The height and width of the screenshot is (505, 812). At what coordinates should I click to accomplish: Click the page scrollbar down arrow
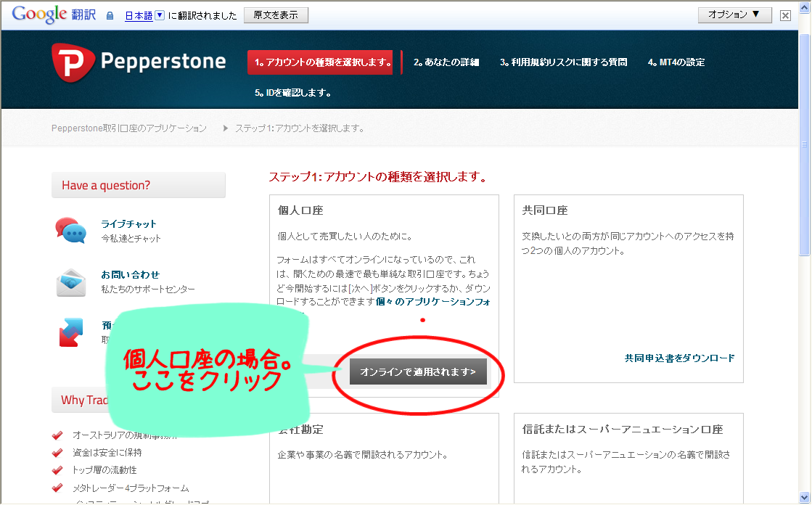click(x=804, y=497)
